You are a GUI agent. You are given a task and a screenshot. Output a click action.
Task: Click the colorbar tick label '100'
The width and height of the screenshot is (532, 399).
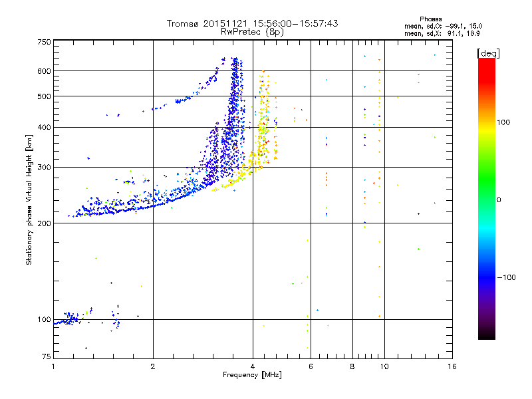tap(503, 122)
